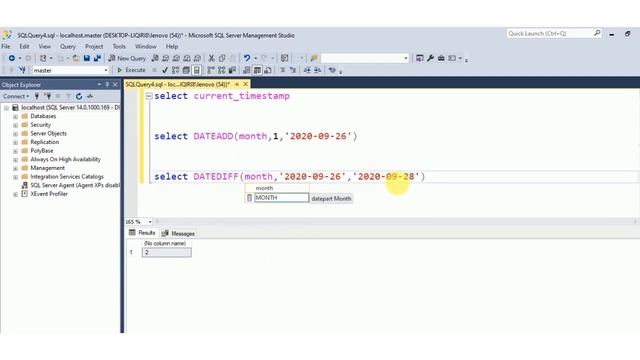The height and width of the screenshot is (360, 640).
Task: Select Results to Grid icon
Action: 257,70
